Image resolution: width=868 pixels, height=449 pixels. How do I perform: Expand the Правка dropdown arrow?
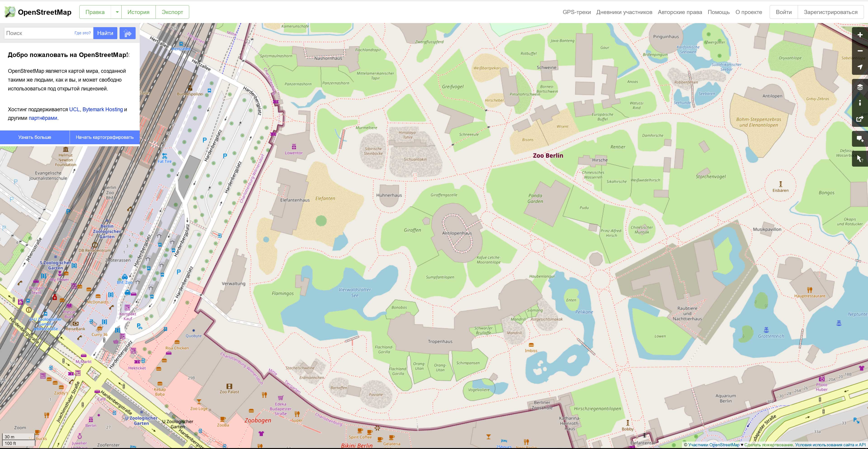click(117, 12)
